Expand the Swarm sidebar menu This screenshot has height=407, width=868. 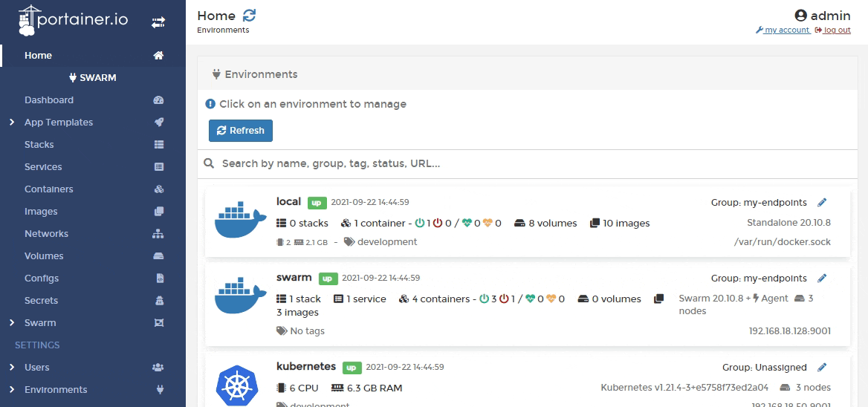(x=12, y=323)
